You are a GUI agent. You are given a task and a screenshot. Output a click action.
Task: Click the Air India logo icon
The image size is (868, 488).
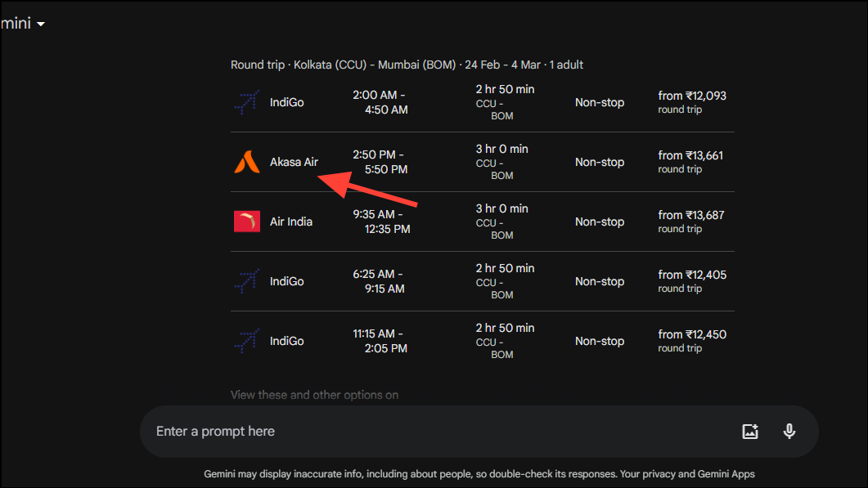pos(247,222)
